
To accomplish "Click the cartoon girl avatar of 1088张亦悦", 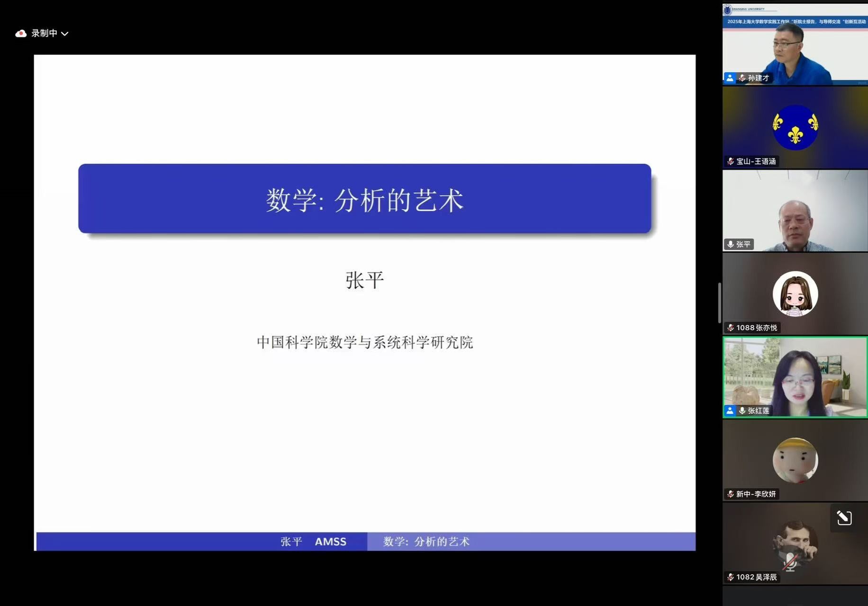I will pos(795,294).
